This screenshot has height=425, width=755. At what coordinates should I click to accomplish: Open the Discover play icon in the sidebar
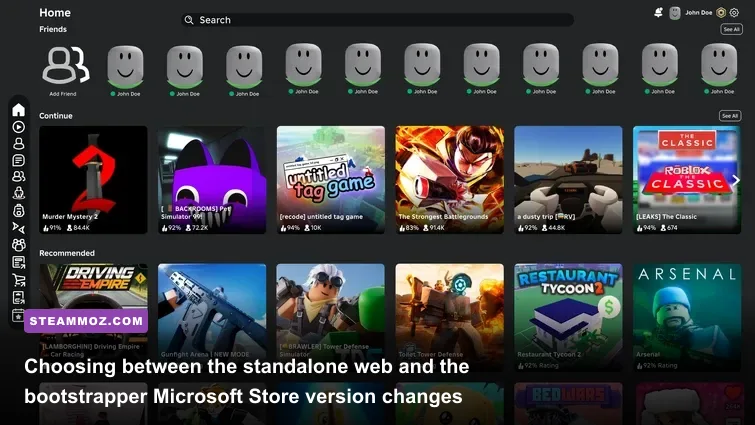click(x=18, y=127)
